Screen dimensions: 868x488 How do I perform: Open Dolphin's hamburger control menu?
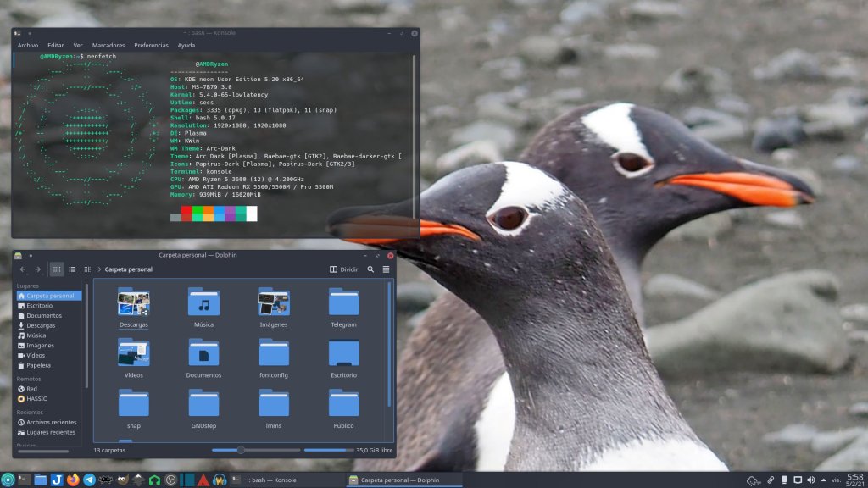(386, 269)
